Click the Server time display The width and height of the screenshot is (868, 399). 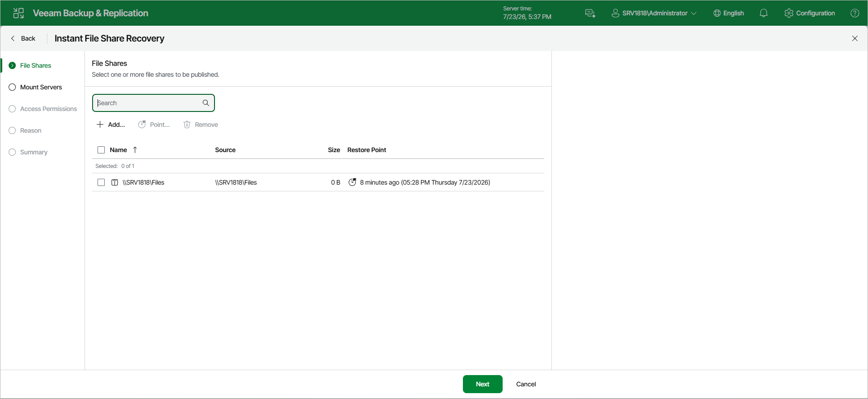[527, 13]
